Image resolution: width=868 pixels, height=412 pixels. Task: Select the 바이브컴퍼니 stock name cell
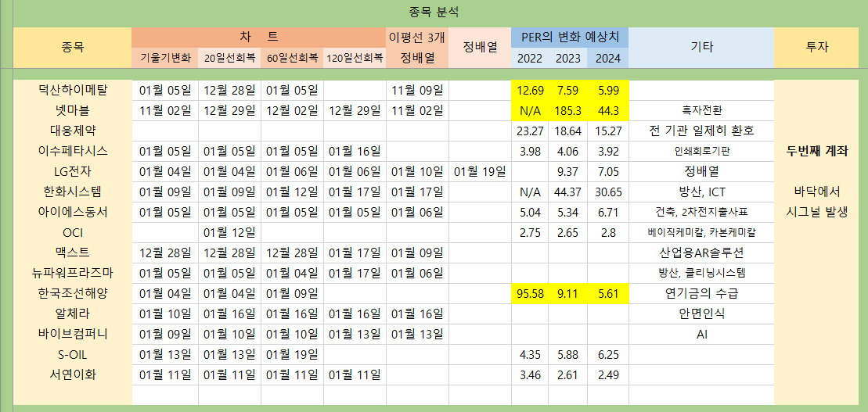pos(73,334)
